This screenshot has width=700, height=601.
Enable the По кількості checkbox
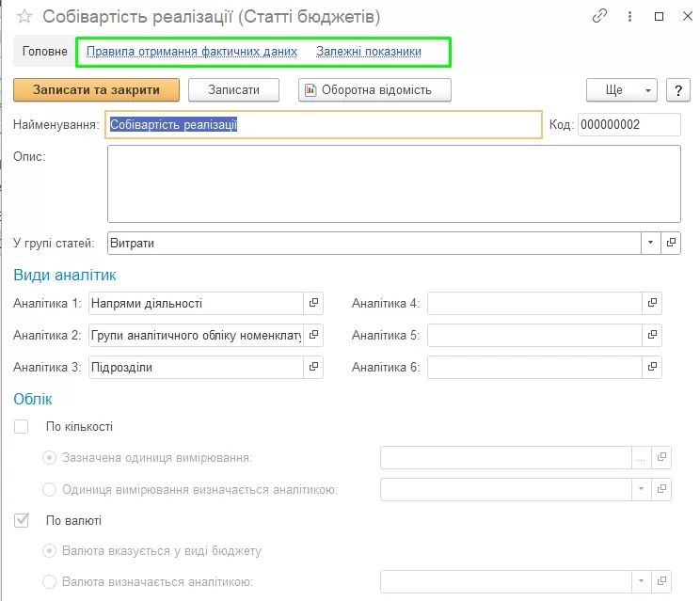coord(21,427)
